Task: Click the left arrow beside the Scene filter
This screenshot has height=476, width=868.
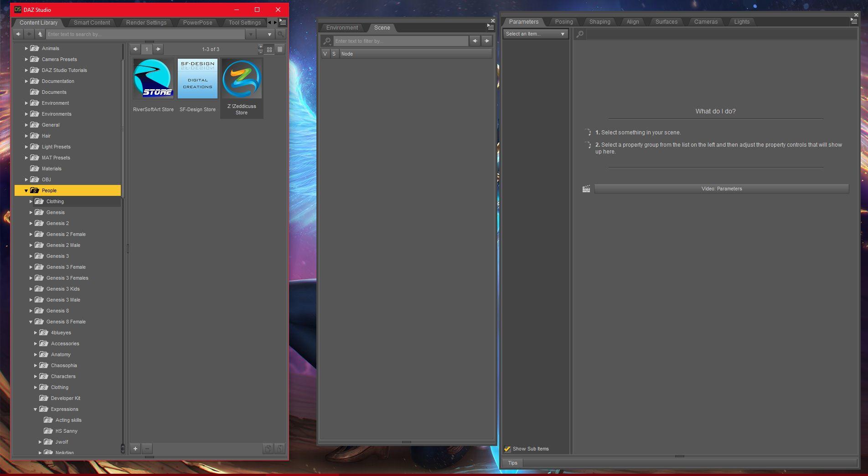Action: point(475,41)
